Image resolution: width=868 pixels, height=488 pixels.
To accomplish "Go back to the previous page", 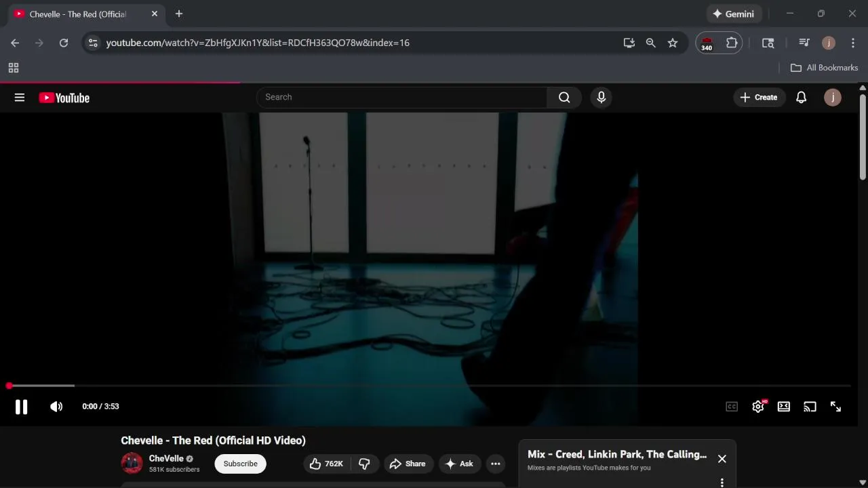I will 15,43.
